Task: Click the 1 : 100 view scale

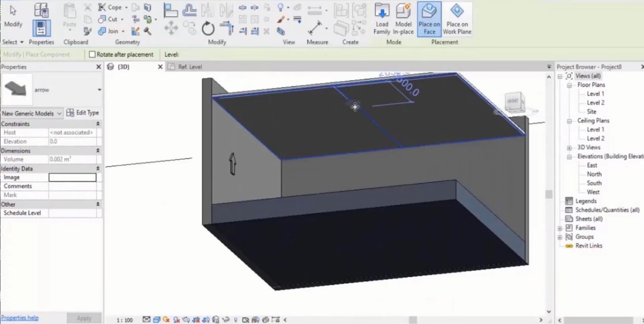Action: tap(124, 320)
